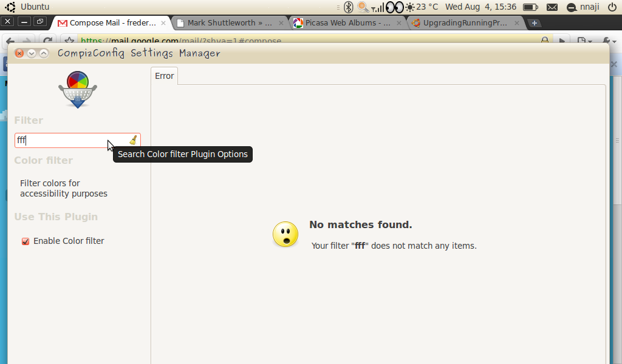
Task: Select the Error tab
Action: coord(164,76)
